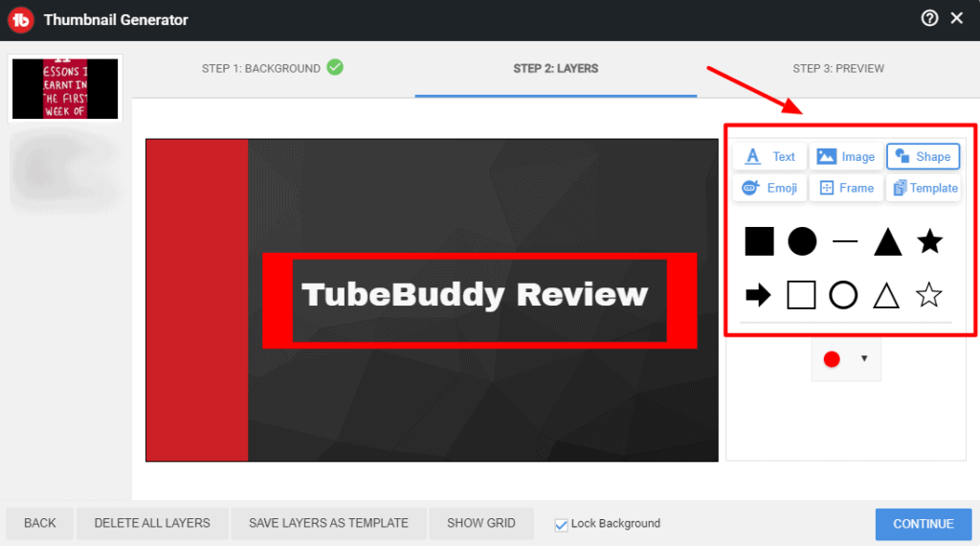Insert an outlined triangle shape

886,295
